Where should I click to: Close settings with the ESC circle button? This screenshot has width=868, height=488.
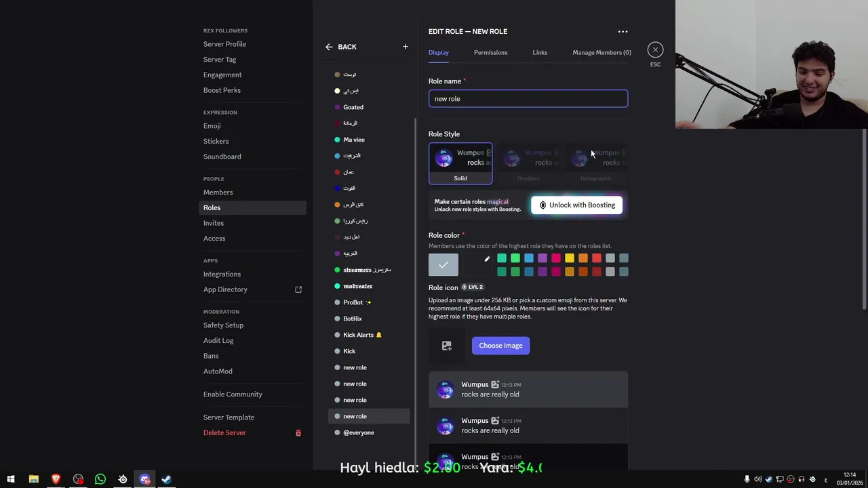[655, 49]
